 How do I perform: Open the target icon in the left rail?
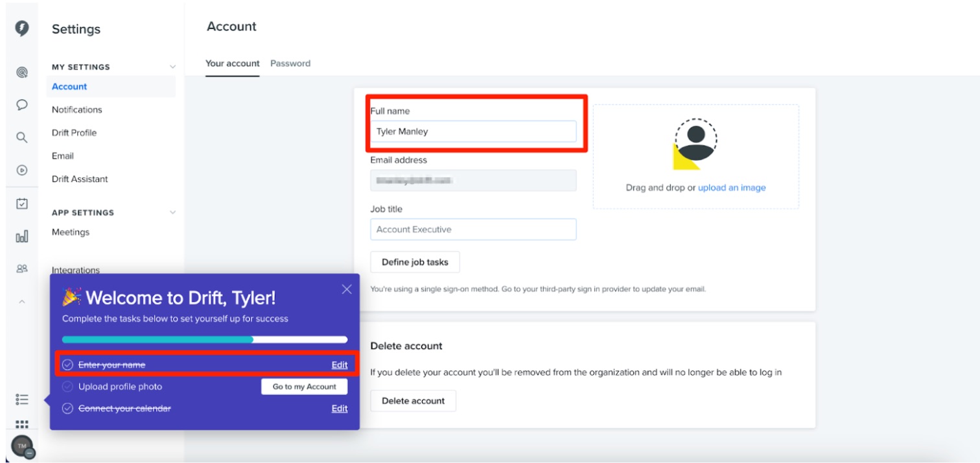pyautogui.click(x=22, y=73)
